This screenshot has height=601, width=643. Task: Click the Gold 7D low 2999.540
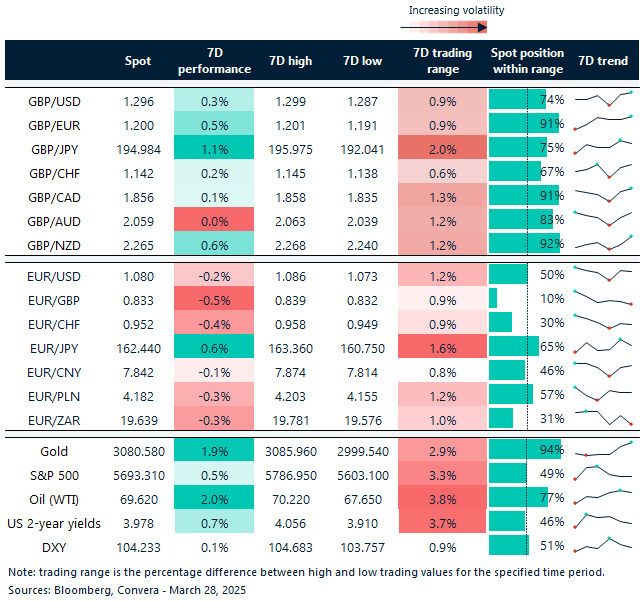pos(363,452)
